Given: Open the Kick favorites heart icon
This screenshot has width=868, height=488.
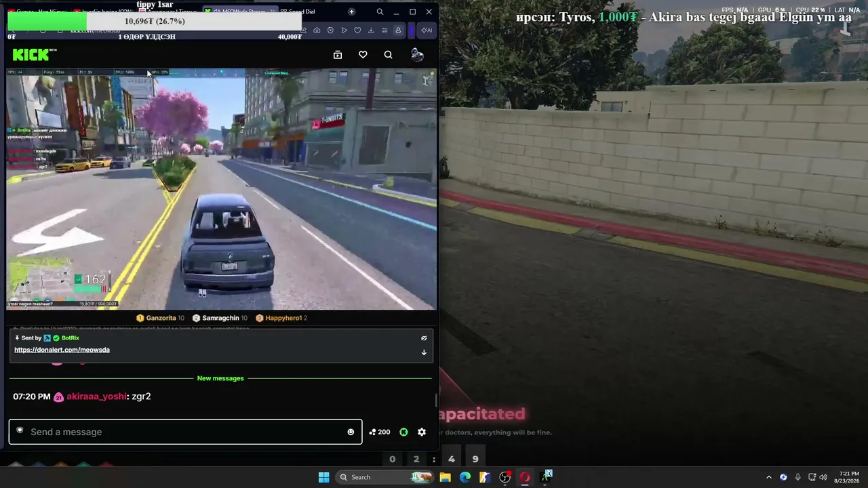Looking at the screenshot, I should pos(363,55).
